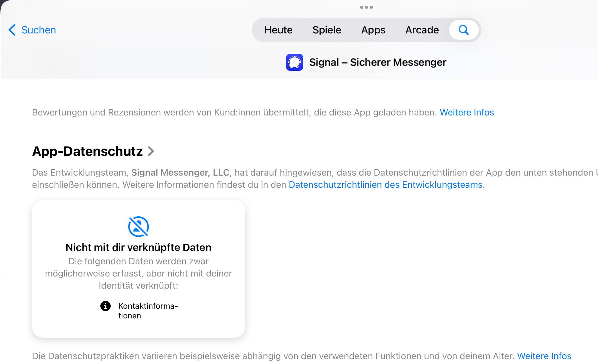Select the Kontaktinformationen entry
598x364 pixels.
[x=148, y=311]
